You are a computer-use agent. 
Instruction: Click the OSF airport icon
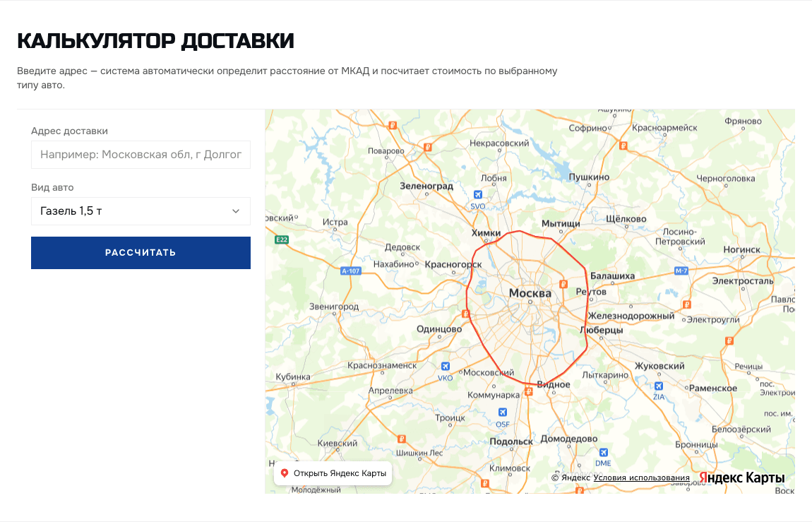[x=502, y=413]
